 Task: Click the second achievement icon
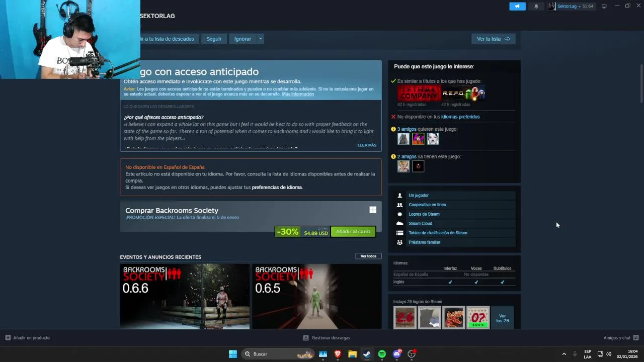429,318
